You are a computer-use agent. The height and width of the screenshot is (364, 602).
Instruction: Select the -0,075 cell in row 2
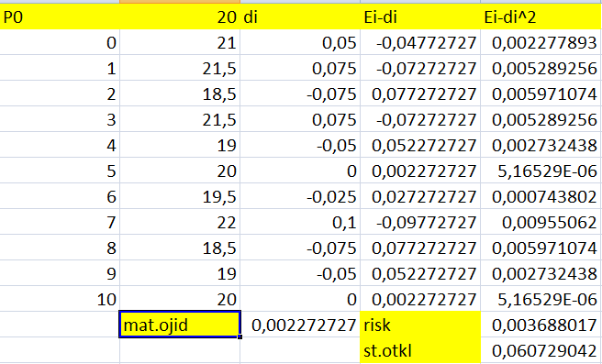click(300, 94)
